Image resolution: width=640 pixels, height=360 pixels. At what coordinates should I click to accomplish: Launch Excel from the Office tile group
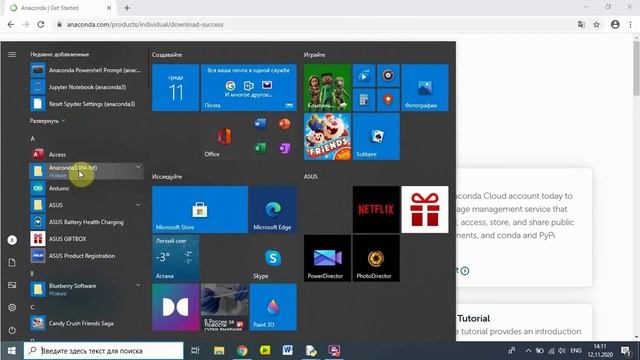tap(260, 148)
